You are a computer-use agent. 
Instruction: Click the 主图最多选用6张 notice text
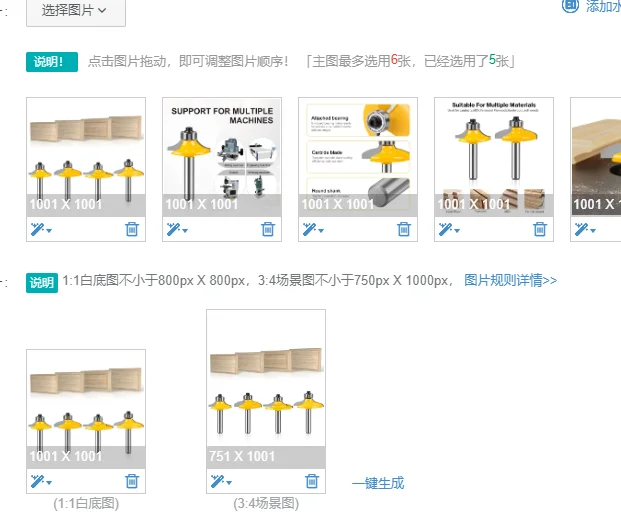click(x=410, y=61)
